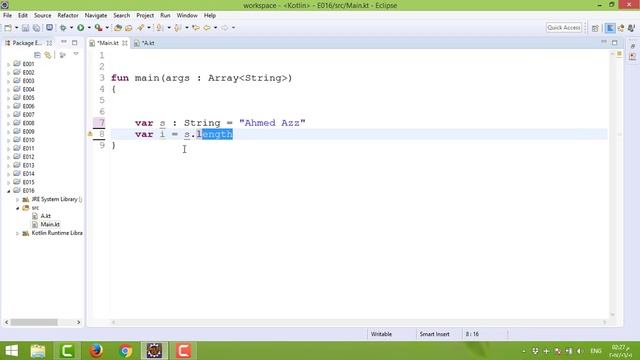Image resolution: width=640 pixels, height=360 pixels.
Task: Click the Smart Insert status entry
Action: click(x=434, y=334)
